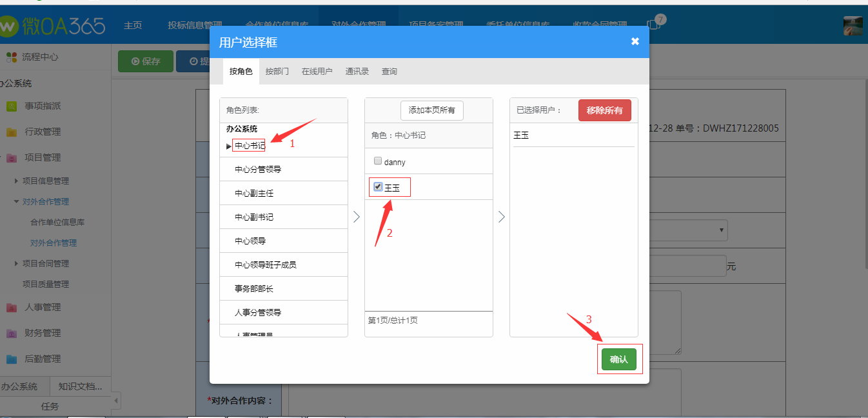This screenshot has height=418, width=868.
Task: Click the 事项指派 sidebar icon
Action: pyautogui.click(x=12, y=106)
